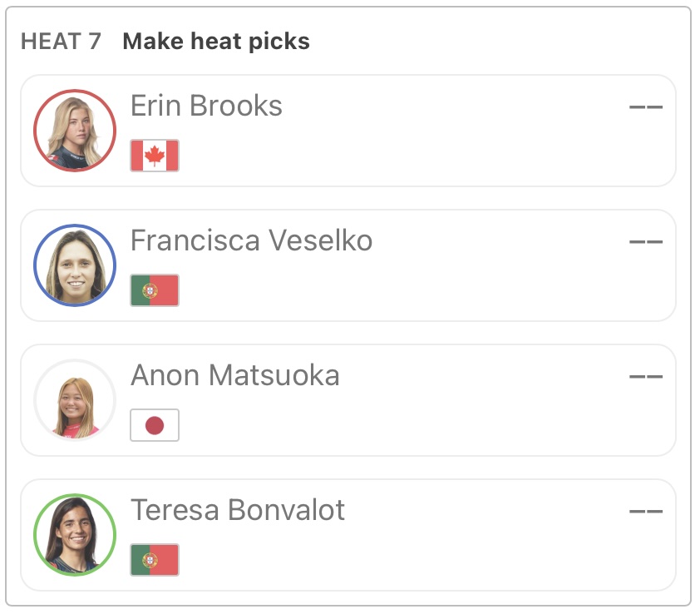The width and height of the screenshot is (700, 614).
Task: Click Teresa Bonvalot's Portugal flag icon
Action: click(x=155, y=560)
